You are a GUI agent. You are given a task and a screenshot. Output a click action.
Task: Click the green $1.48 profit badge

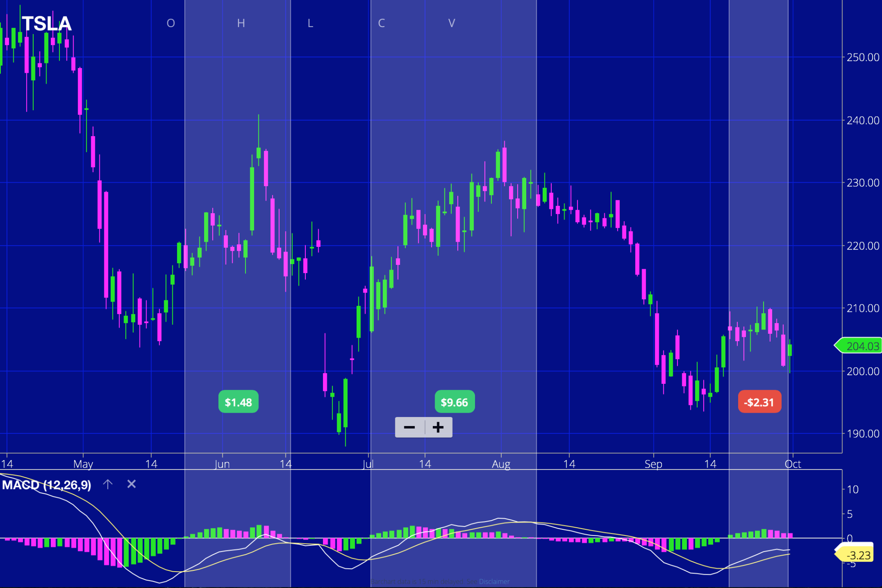coord(238,402)
